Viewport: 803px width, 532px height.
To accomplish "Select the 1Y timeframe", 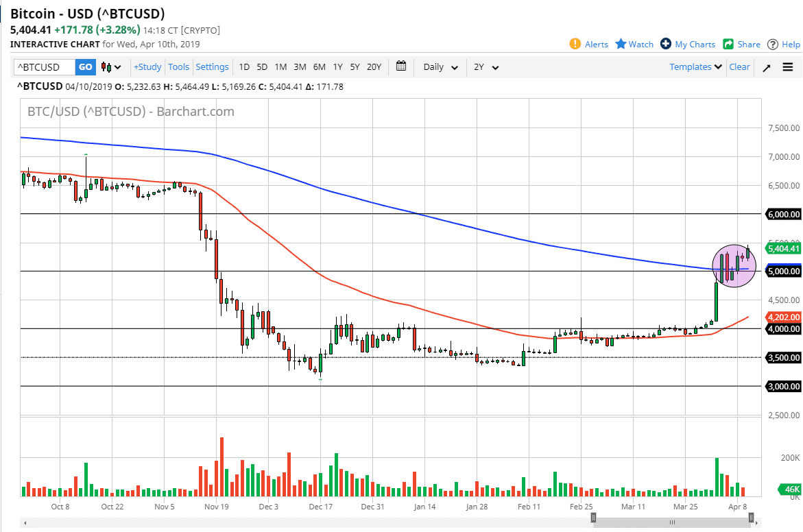I will (x=337, y=66).
